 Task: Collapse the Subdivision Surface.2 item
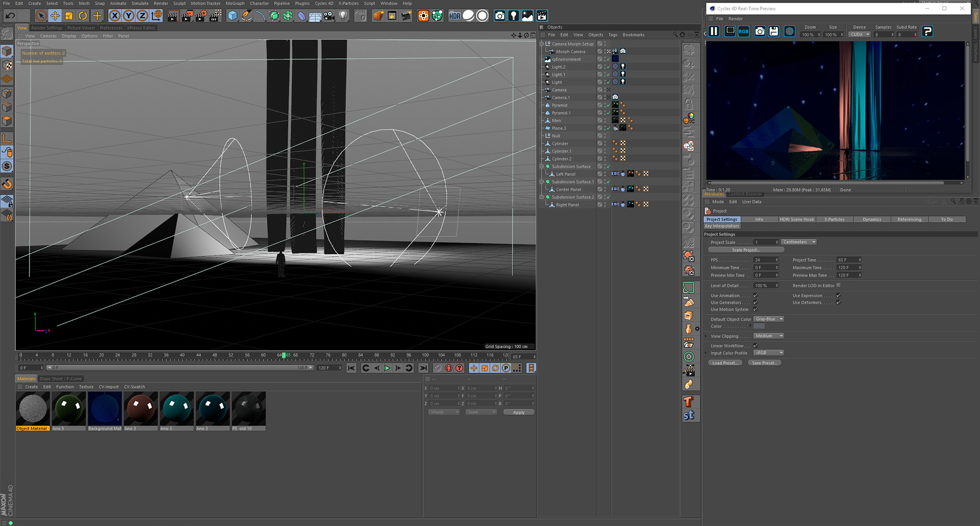click(x=542, y=197)
